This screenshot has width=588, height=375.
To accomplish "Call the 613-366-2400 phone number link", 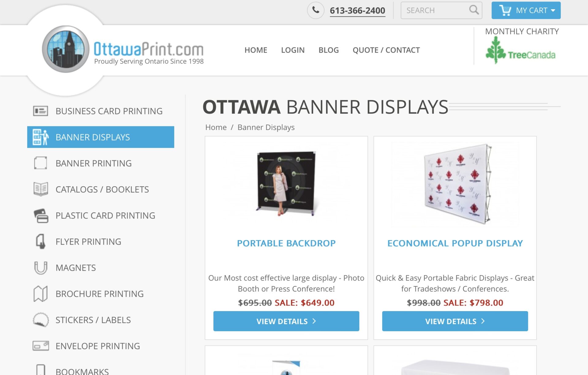I will coord(357,10).
